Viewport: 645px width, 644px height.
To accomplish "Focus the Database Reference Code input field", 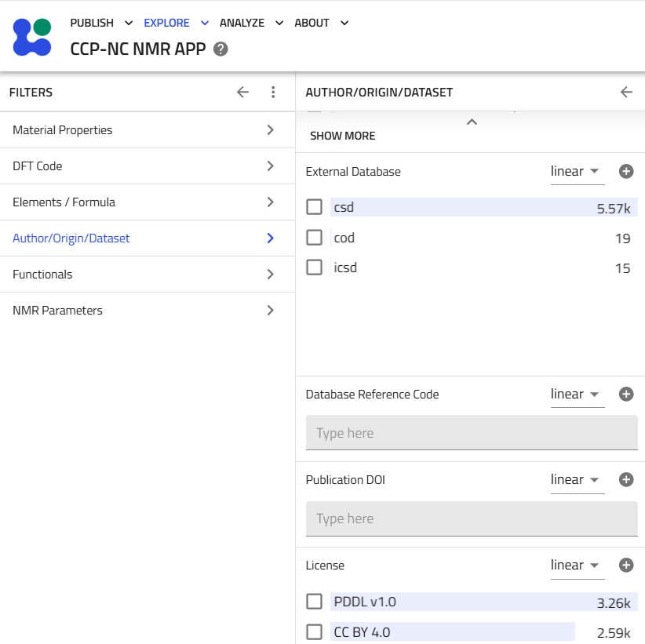I will click(472, 433).
